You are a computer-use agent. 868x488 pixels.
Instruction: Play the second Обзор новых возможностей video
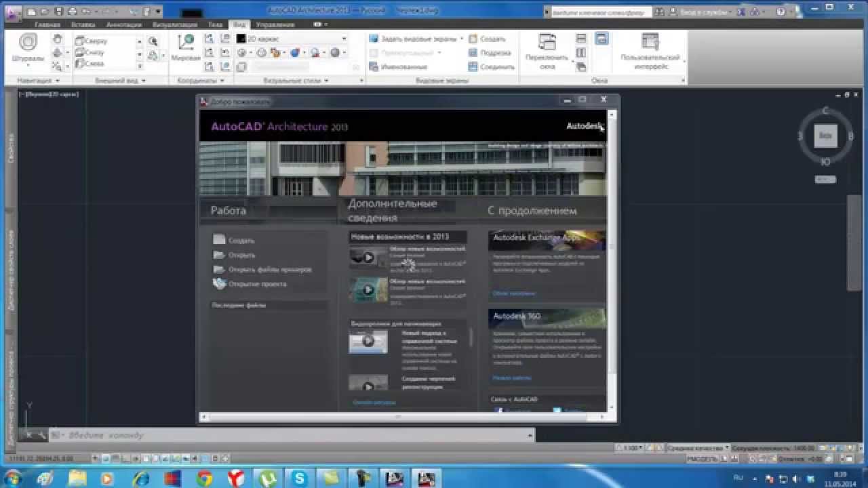point(368,289)
